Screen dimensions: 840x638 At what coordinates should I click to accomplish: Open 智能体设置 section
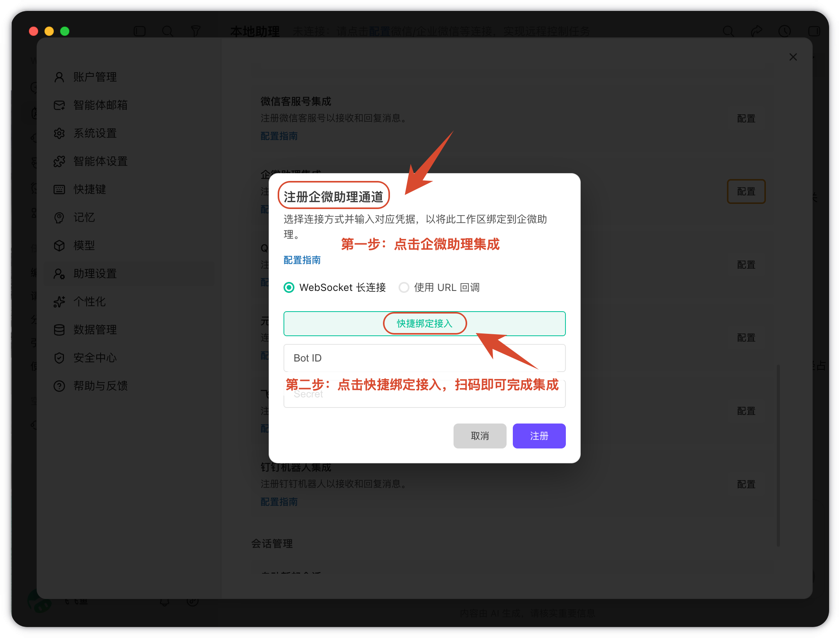click(x=129, y=161)
